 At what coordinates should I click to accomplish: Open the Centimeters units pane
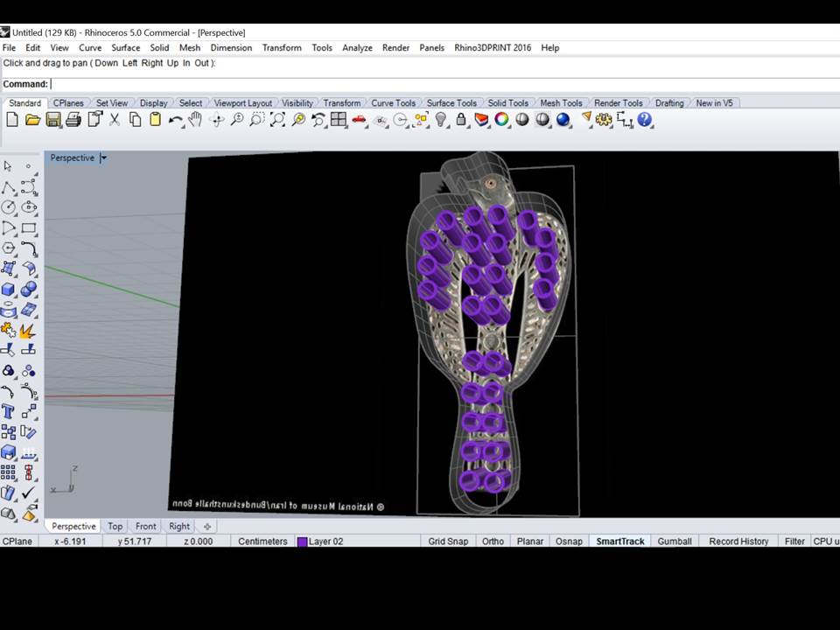[262, 542]
